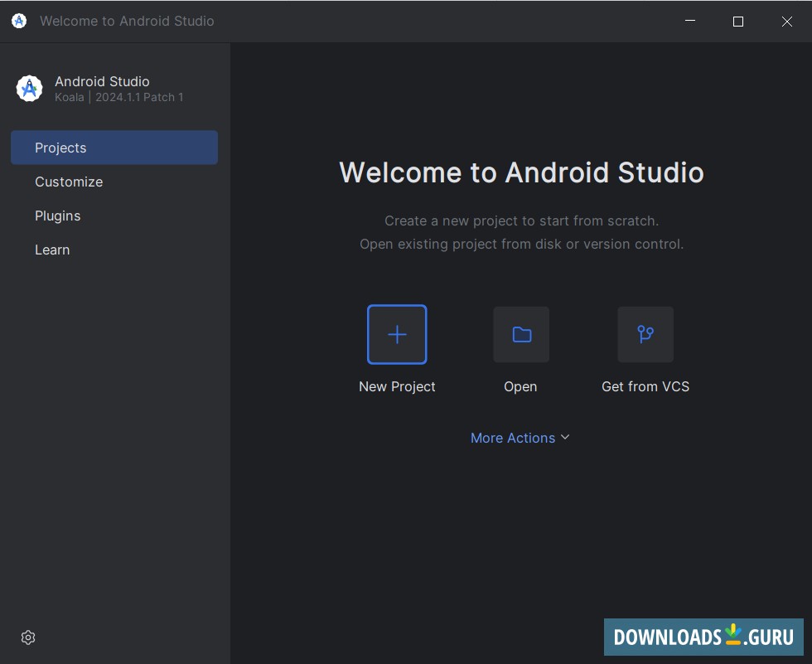The image size is (812, 664).
Task: Click the Koala 2024.1.1 Patch 1 version text
Action: (118, 97)
